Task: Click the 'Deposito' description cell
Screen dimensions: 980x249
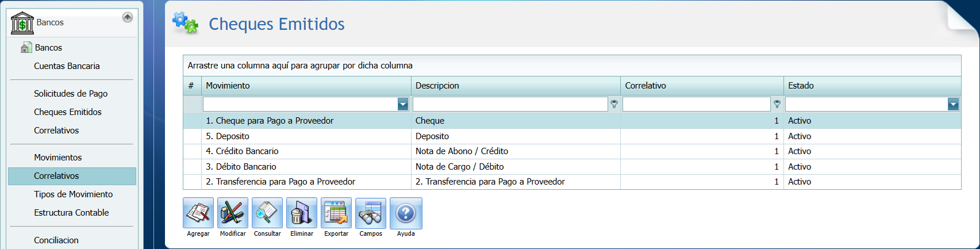Action: tap(516, 136)
